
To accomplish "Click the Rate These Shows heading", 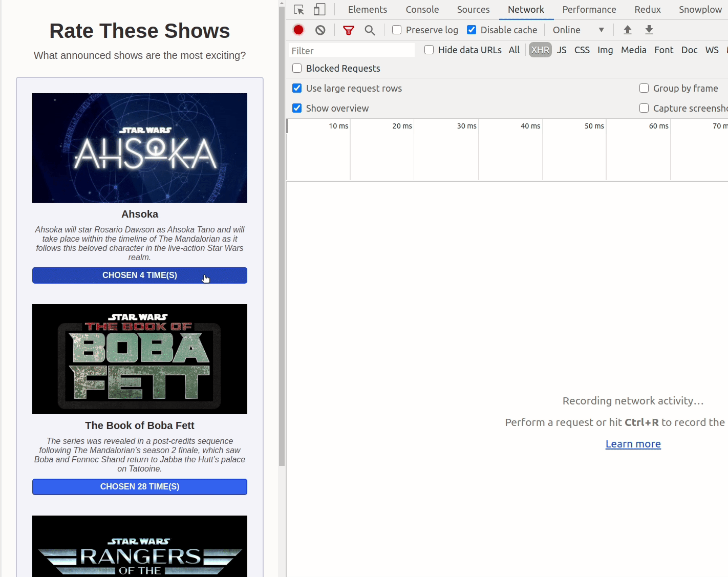I will tap(140, 31).
